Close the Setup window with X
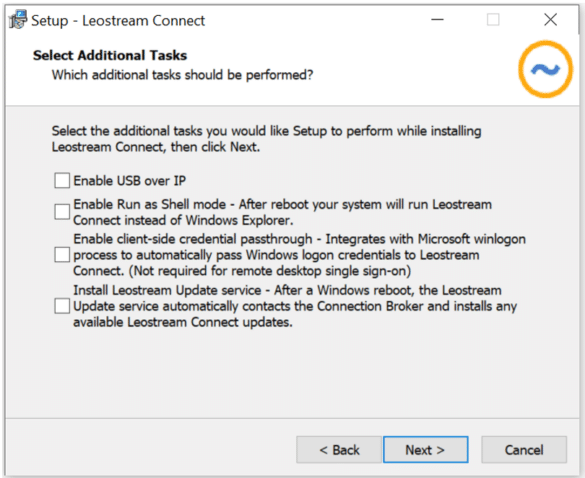The image size is (585, 478). 550,19
